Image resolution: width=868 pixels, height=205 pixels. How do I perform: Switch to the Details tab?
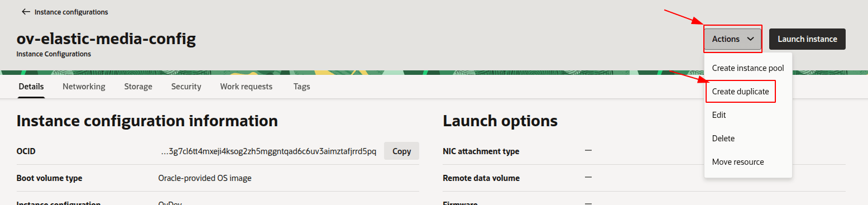tap(31, 87)
